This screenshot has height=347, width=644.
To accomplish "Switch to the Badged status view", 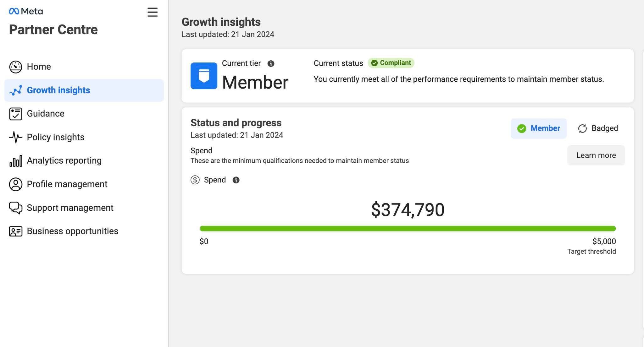I will (598, 128).
